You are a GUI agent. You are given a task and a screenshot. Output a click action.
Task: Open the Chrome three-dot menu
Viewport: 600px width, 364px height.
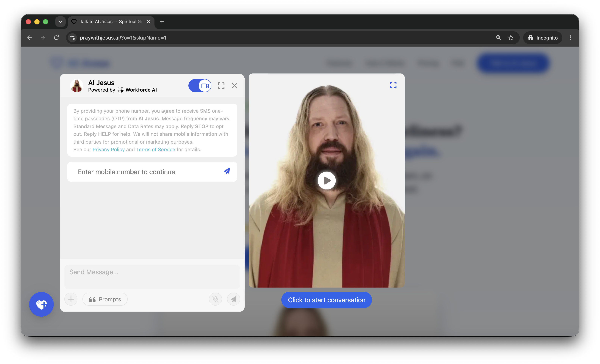pos(571,38)
